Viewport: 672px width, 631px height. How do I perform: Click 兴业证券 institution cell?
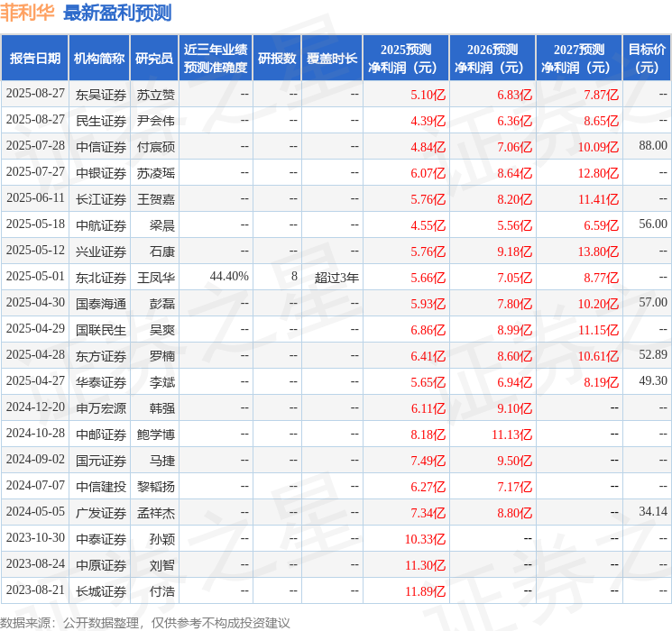(x=101, y=251)
